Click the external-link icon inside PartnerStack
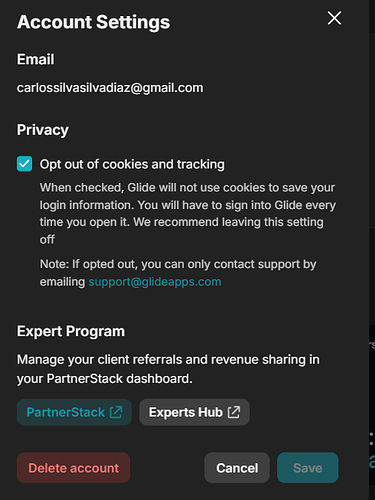Viewport: 375px width, 500px height. [116, 412]
